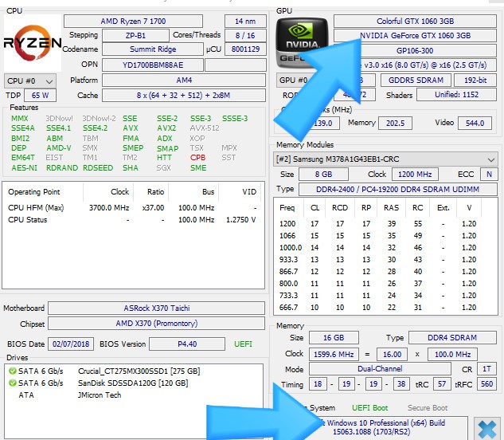Click the greyed AVX-512 feature label
Screen dimensions: 504x440
pyautogui.click(x=205, y=128)
